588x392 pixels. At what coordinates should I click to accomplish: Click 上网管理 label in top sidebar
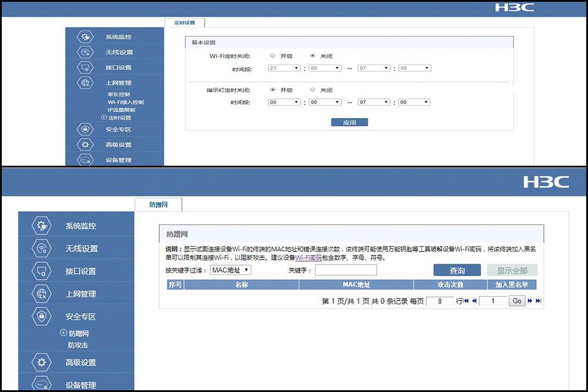[x=119, y=83]
